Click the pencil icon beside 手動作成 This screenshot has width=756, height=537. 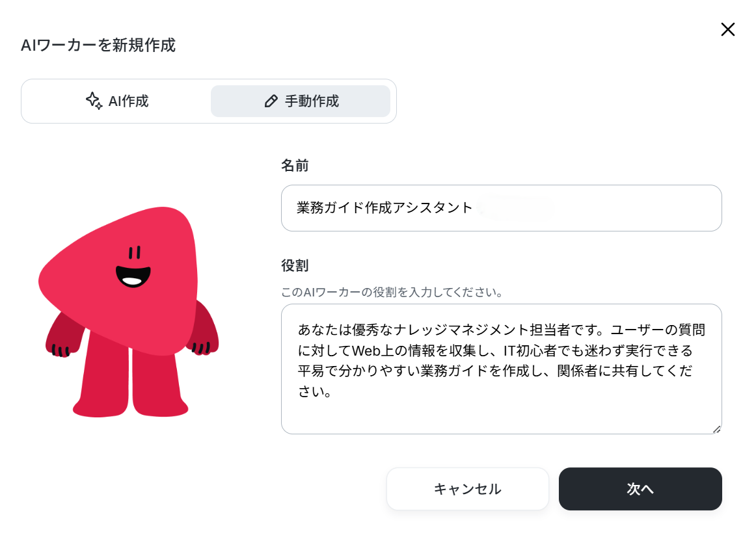(x=271, y=101)
